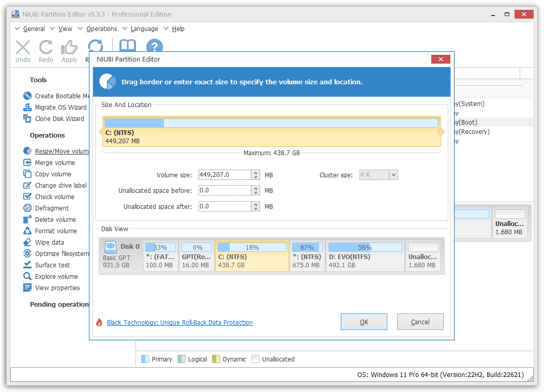Click the Delete volume icon

coord(27,219)
